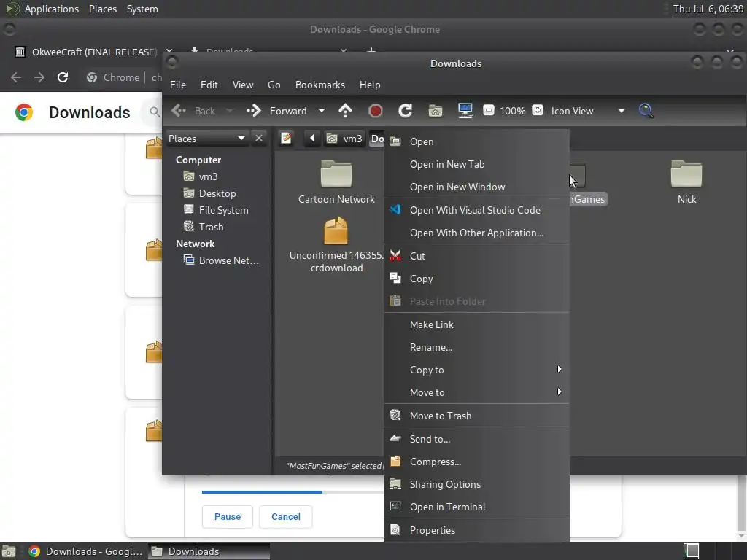
Task: Open the Bookmarks menu
Action: click(x=320, y=85)
